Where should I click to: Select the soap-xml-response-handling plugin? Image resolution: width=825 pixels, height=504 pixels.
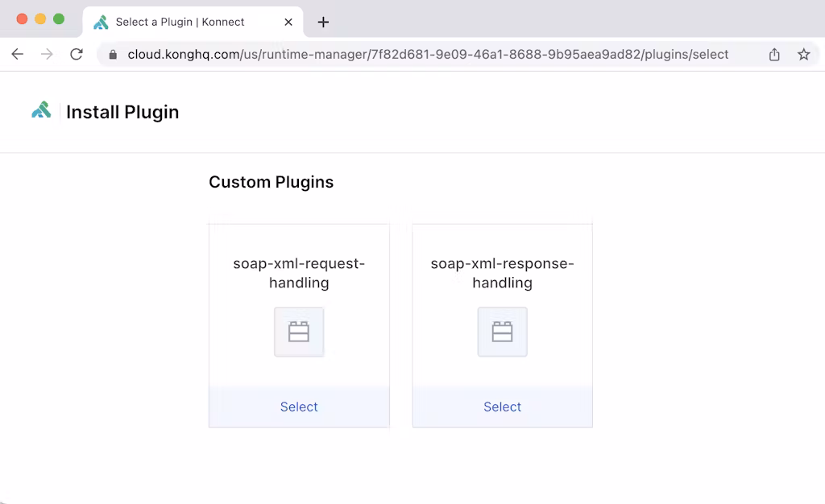pos(502,407)
